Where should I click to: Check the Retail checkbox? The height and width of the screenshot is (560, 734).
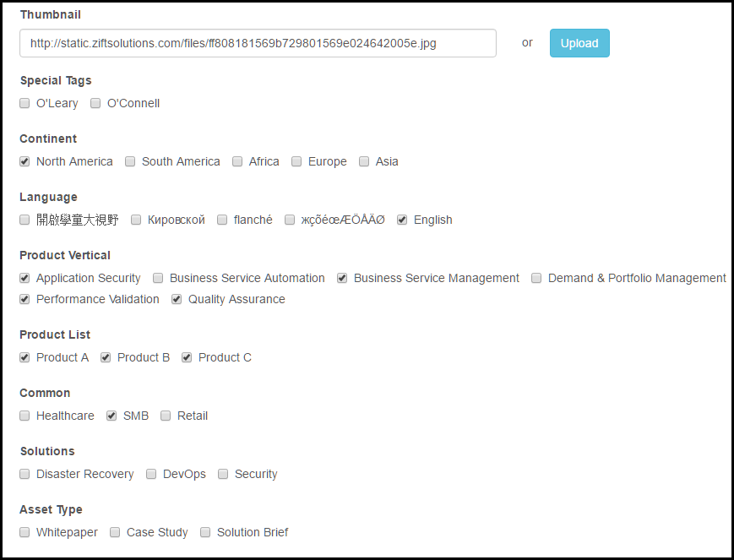pyautogui.click(x=166, y=416)
